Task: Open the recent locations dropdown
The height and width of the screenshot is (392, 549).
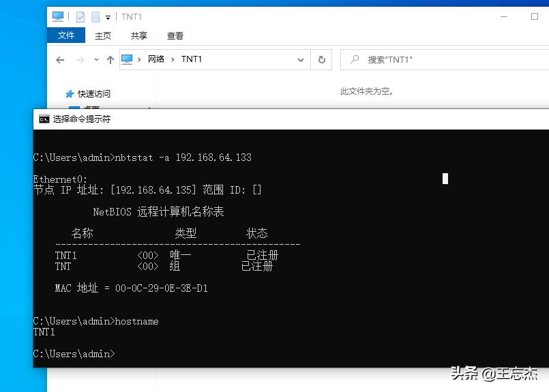Action: (x=96, y=60)
